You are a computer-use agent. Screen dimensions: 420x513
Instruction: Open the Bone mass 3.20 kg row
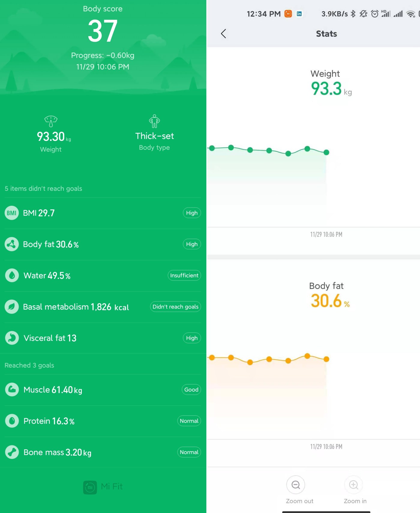click(103, 452)
